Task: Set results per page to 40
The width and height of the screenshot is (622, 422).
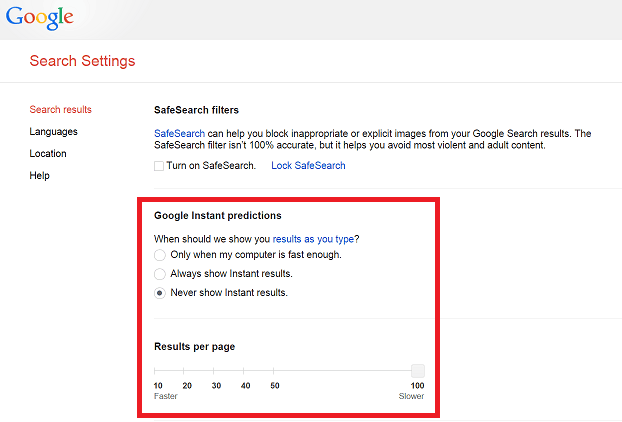Action: tap(244, 371)
